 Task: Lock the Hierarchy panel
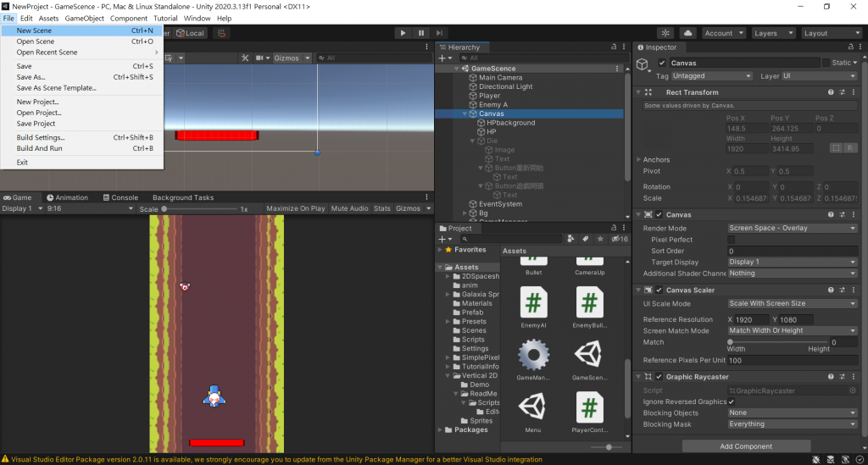(x=614, y=47)
